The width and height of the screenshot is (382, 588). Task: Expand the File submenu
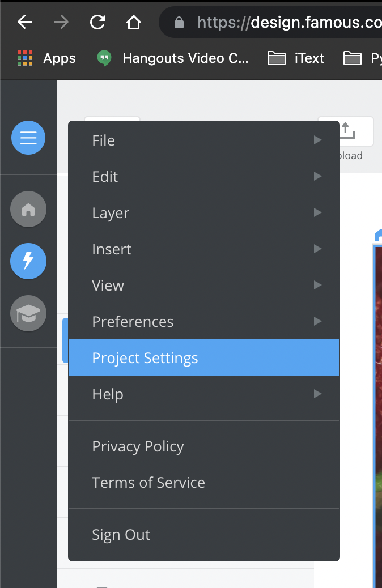(x=204, y=140)
